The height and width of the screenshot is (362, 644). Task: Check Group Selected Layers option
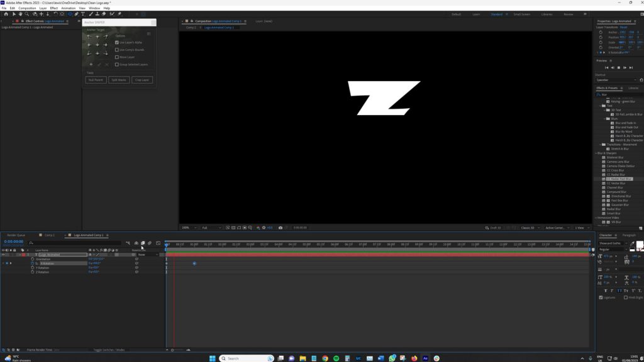click(x=116, y=65)
